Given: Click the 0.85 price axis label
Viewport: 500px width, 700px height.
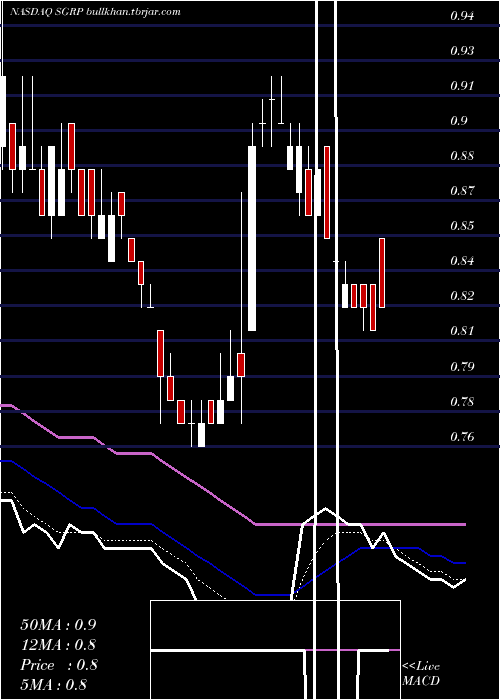Looking at the screenshot, I should click(462, 225).
